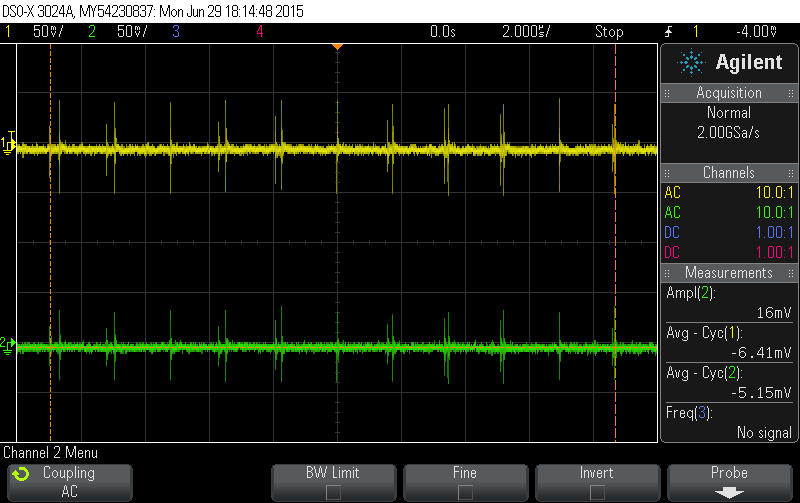Click channel 2 scale 50mV/ readout

coord(132,32)
